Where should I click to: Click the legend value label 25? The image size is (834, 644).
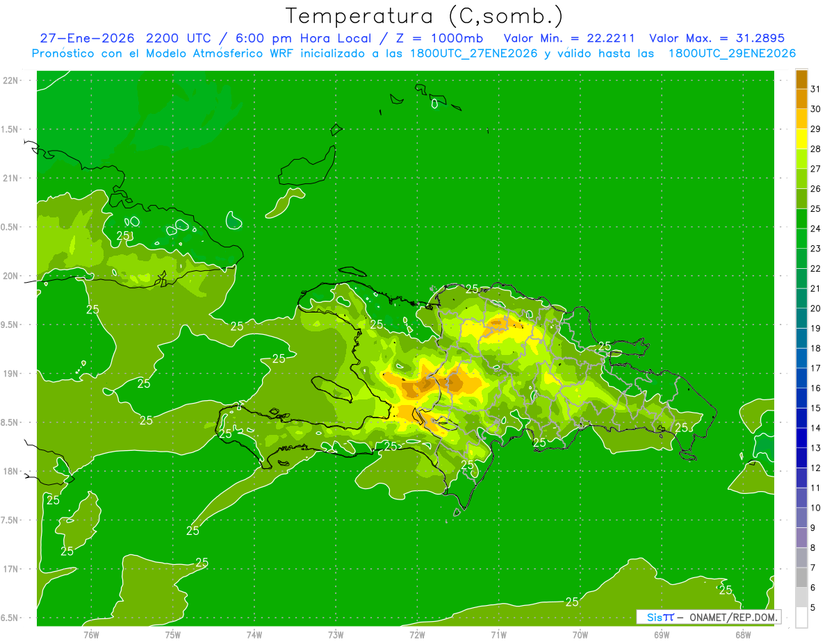[816, 208]
